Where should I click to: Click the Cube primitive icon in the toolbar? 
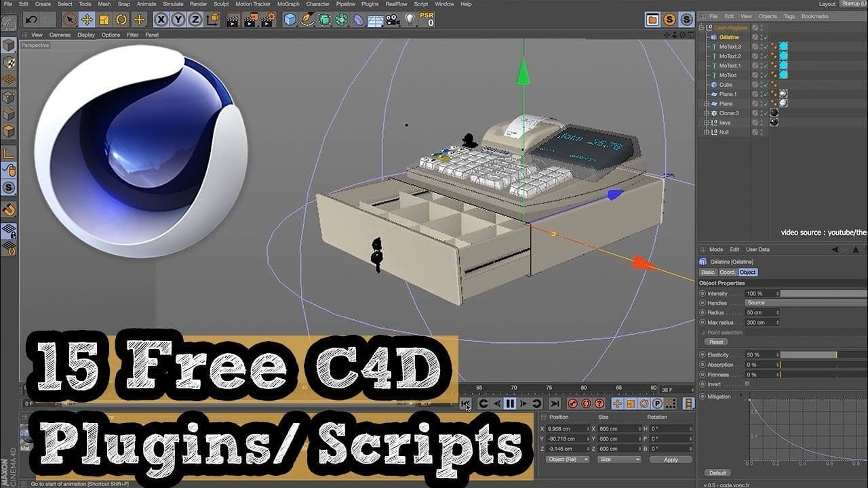(290, 20)
